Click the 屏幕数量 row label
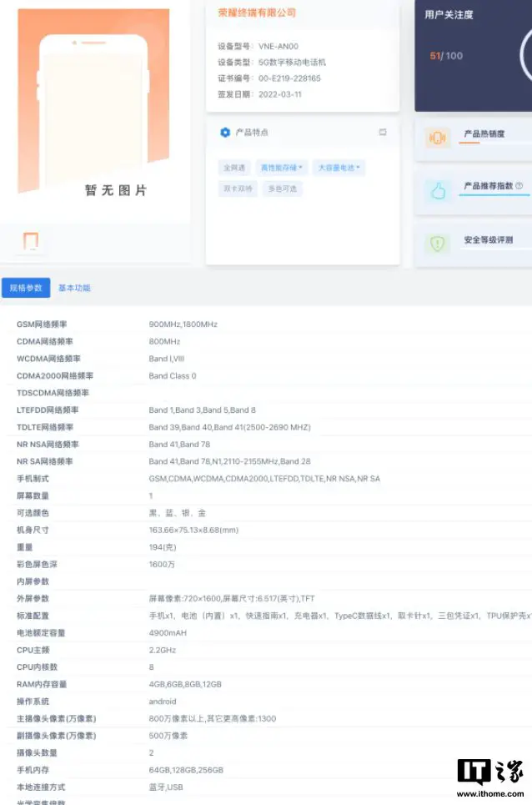Viewport: 532px width, 805px height. [x=33, y=496]
